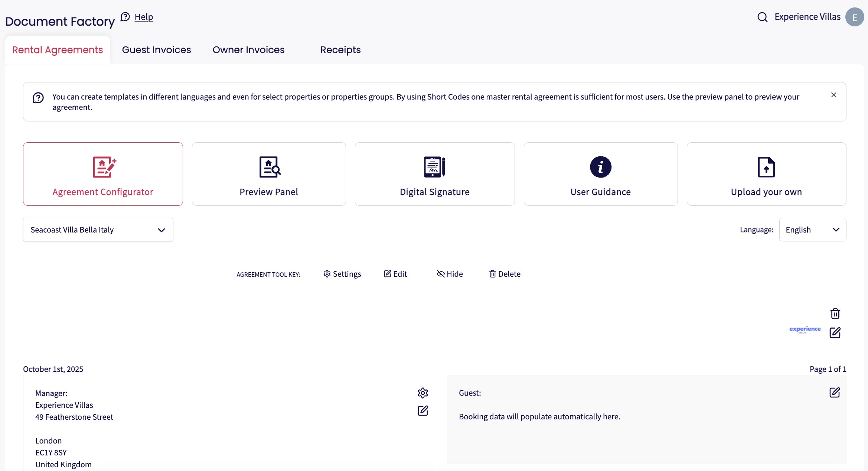This screenshot has width=868, height=471.
Task: Switch to the Guest Invoices tab
Action: coord(156,50)
